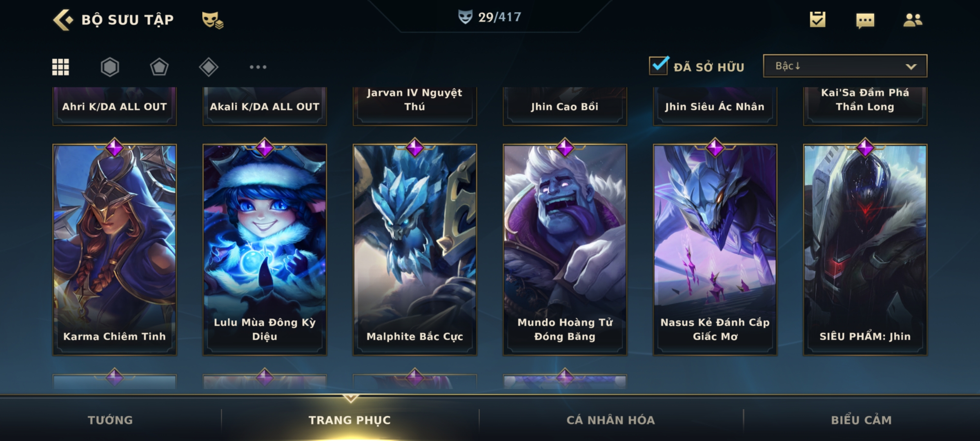980x441 pixels.
Task: Open the Malphite Bắc Cực skin card
Action: pos(415,249)
